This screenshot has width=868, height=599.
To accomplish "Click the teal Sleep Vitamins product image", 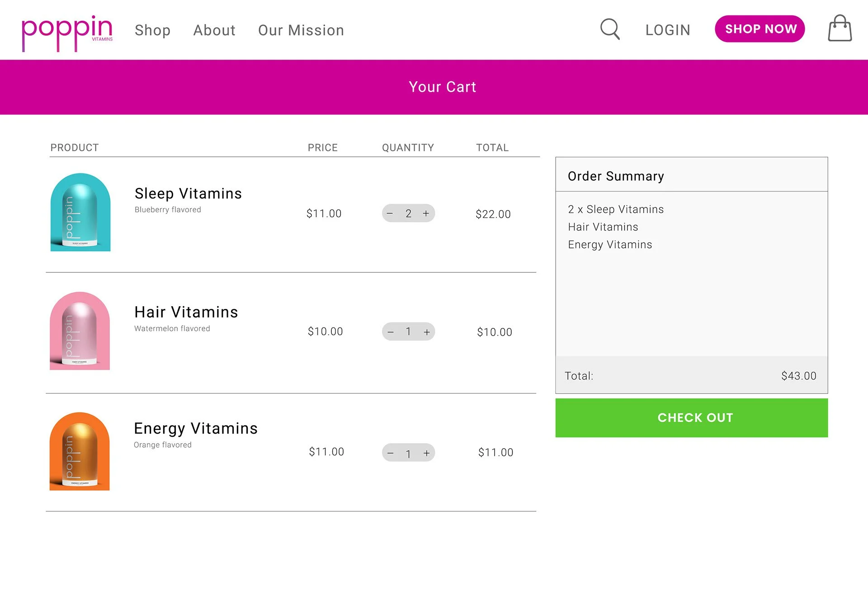I will 80,212.
